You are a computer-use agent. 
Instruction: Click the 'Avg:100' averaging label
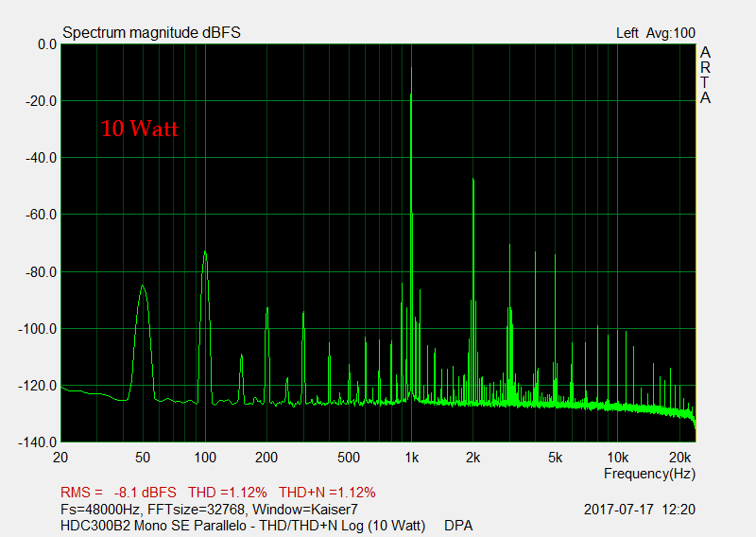(671, 33)
